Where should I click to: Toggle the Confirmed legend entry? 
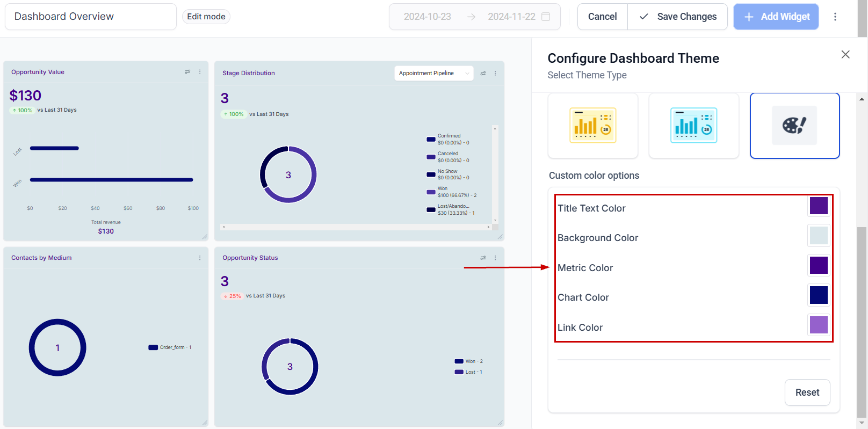(448, 140)
